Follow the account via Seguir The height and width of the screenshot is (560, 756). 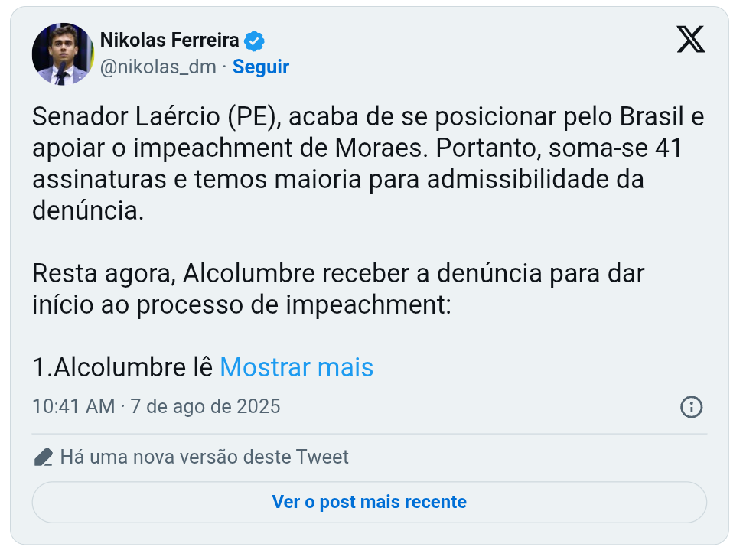pos(261,67)
